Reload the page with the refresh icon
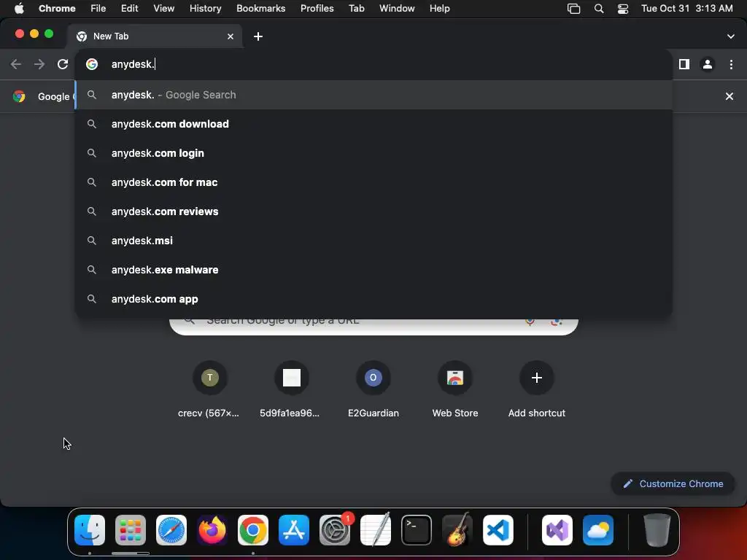 [x=63, y=64]
